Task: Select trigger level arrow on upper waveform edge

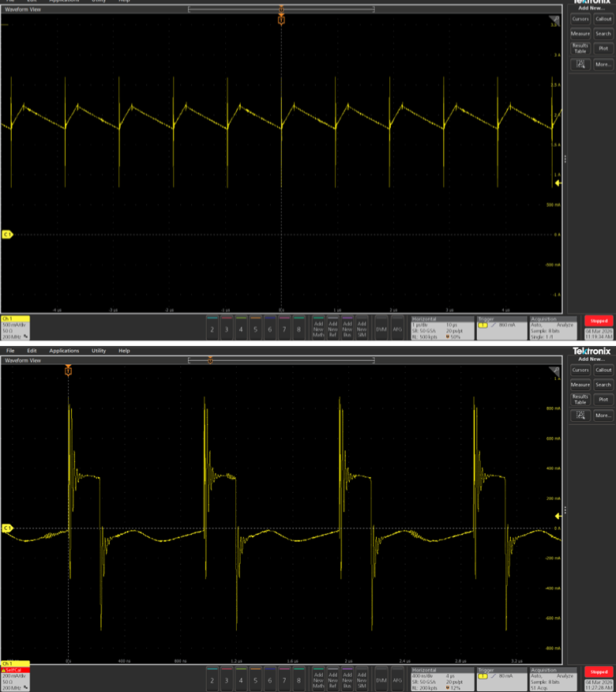Action: 558,182
